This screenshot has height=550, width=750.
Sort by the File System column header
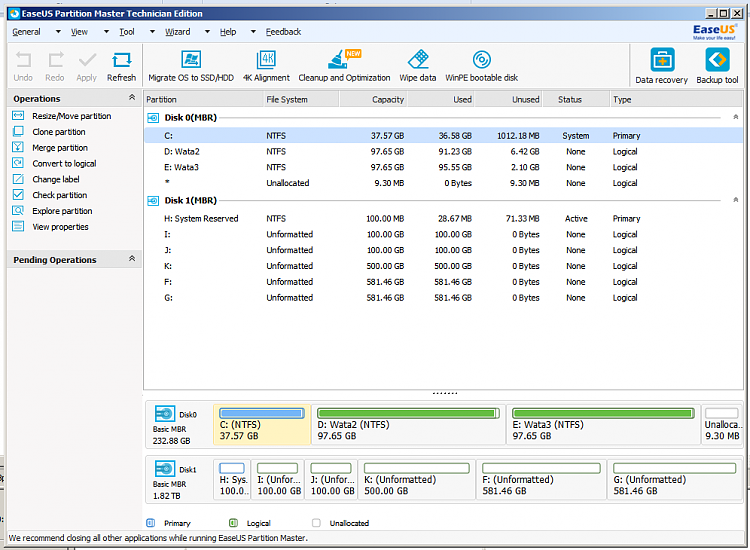pyautogui.click(x=301, y=99)
